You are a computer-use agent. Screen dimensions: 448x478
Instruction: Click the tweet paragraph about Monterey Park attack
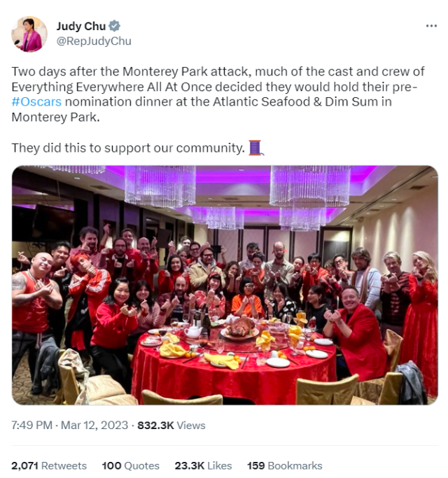coord(218,94)
